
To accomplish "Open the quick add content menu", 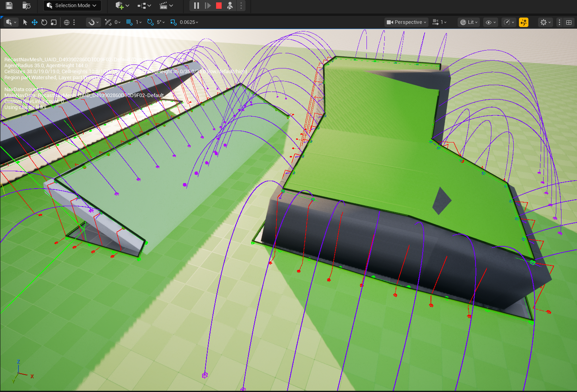I will coord(122,6).
